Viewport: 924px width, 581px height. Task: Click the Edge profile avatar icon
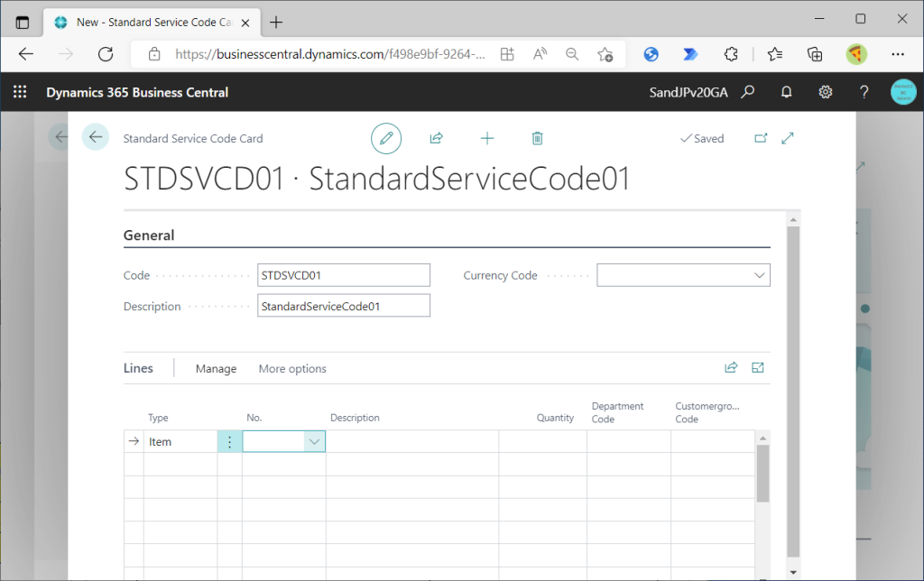(856, 54)
